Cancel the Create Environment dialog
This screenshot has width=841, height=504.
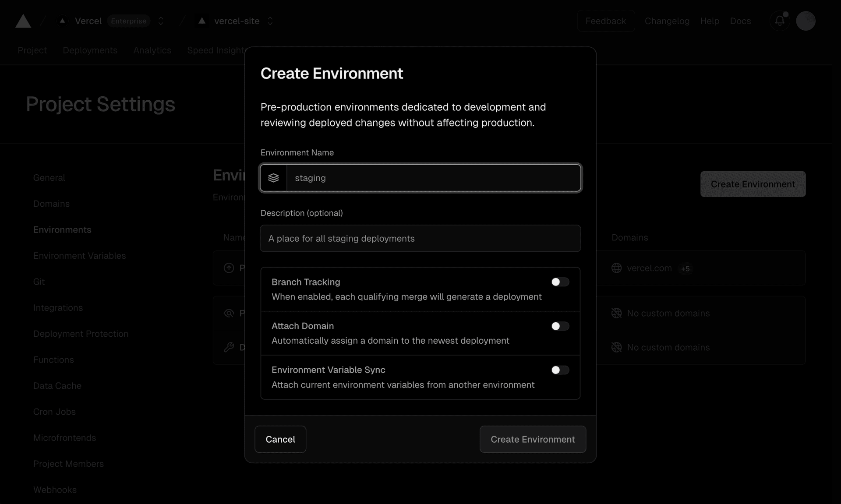point(280,439)
